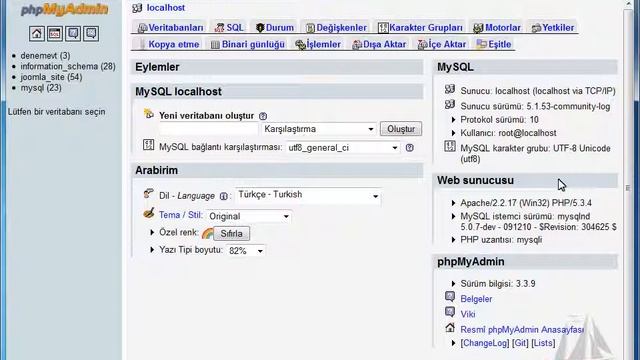Viewport: 640px width, 360px height.
Task: Open the utf8_general_ci connection collation dropdown
Action: pyautogui.click(x=343, y=148)
